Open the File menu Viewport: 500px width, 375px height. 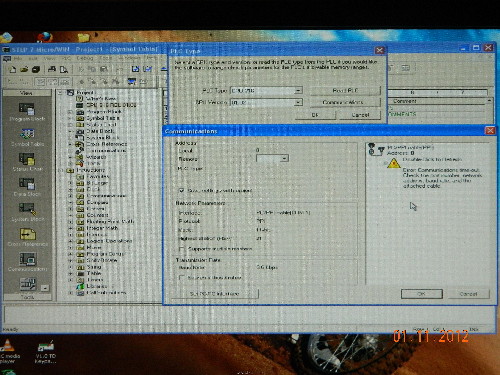pyautogui.click(x=18, y=58)
